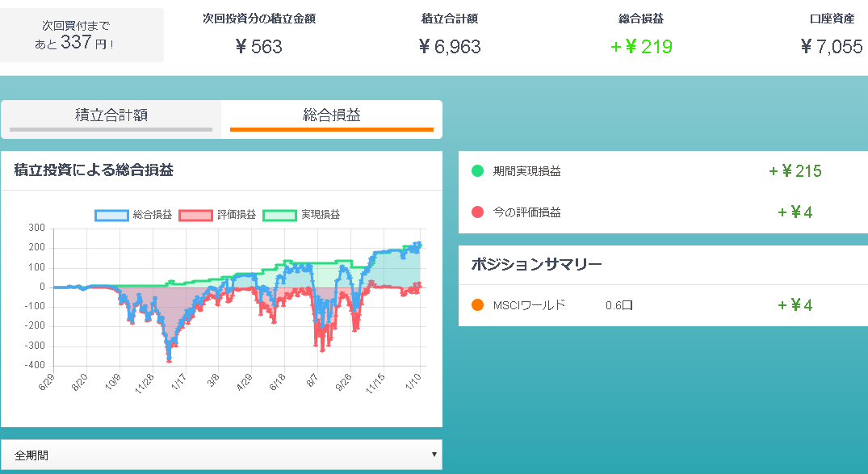
Task: Click the ポジションサマリー heading
Action: pyautogui.click(x=536, y=265)
